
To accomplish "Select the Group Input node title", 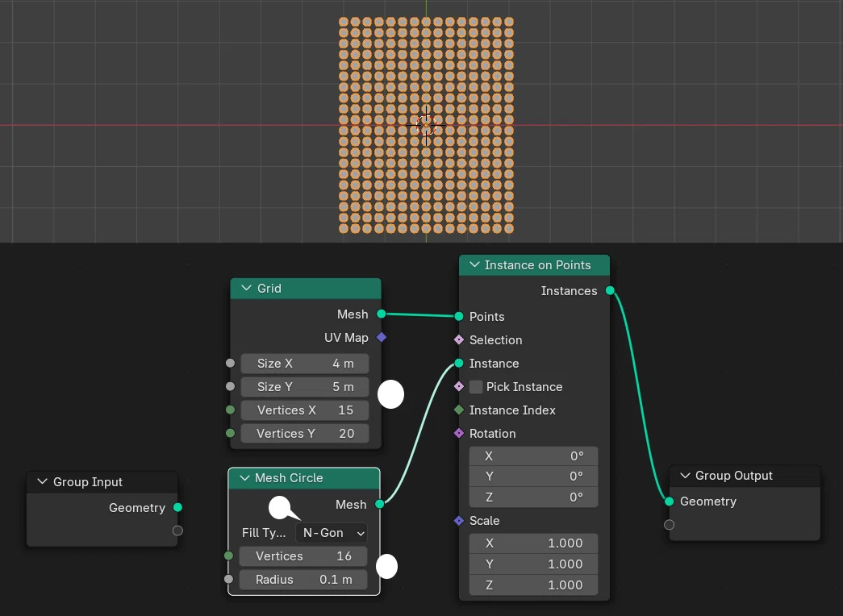I will [88, 482].
